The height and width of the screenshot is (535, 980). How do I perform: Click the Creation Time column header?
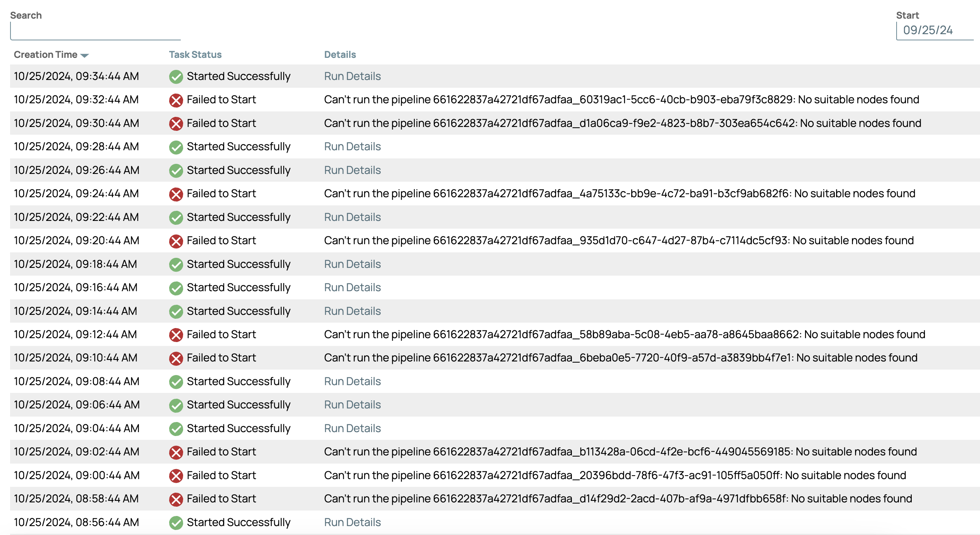[x=46, y=55]
